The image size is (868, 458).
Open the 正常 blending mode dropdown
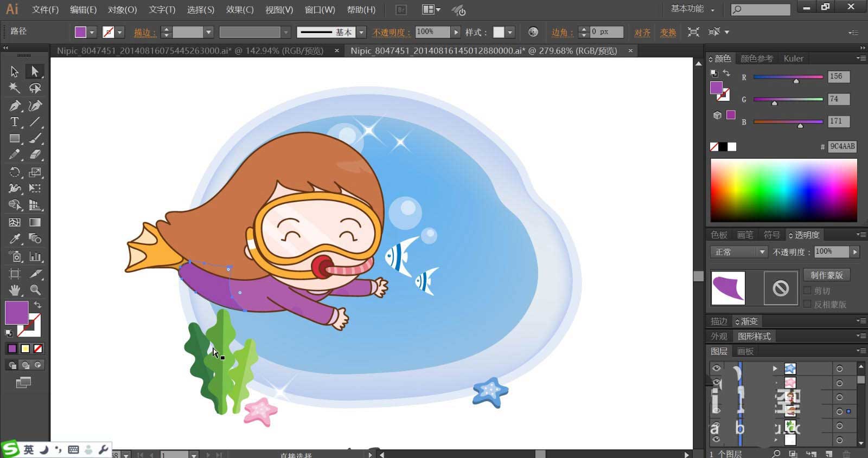(738, 252)
